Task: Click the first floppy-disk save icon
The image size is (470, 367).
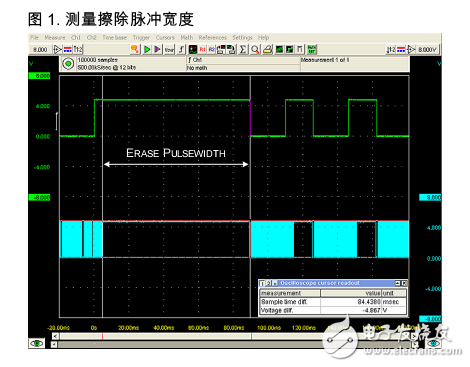Action: coord(221,50)
